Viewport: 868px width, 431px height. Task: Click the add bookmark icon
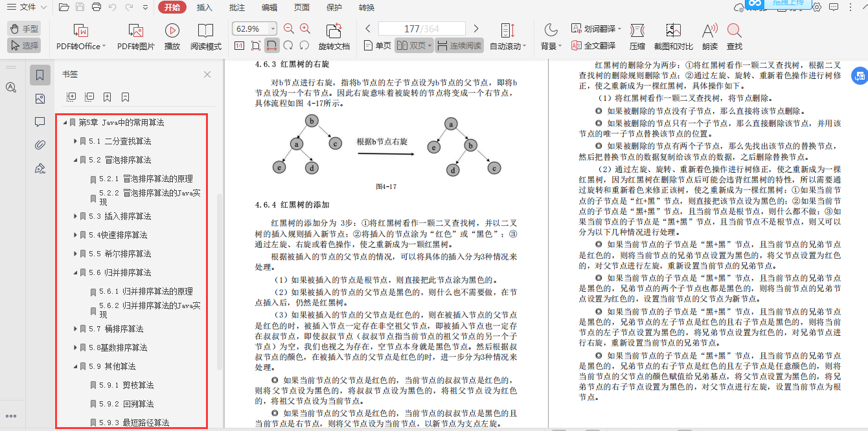click(108, 96)
